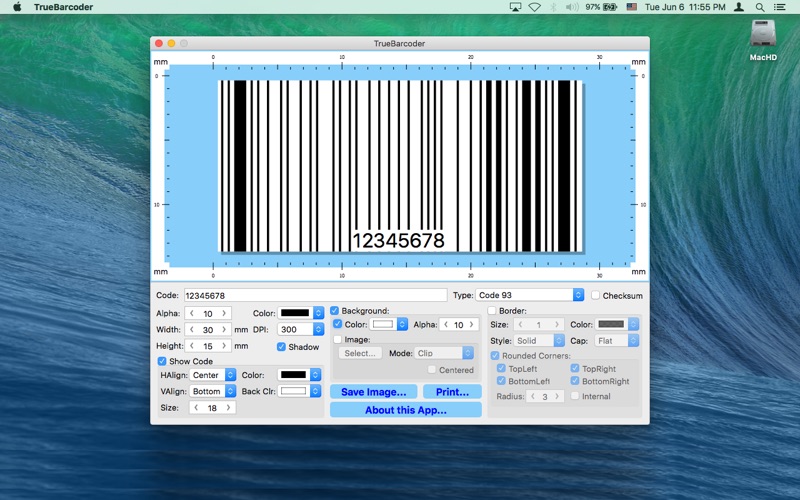Increase Height value with right arrow
800x500 pixels.
tap(223, 346)
